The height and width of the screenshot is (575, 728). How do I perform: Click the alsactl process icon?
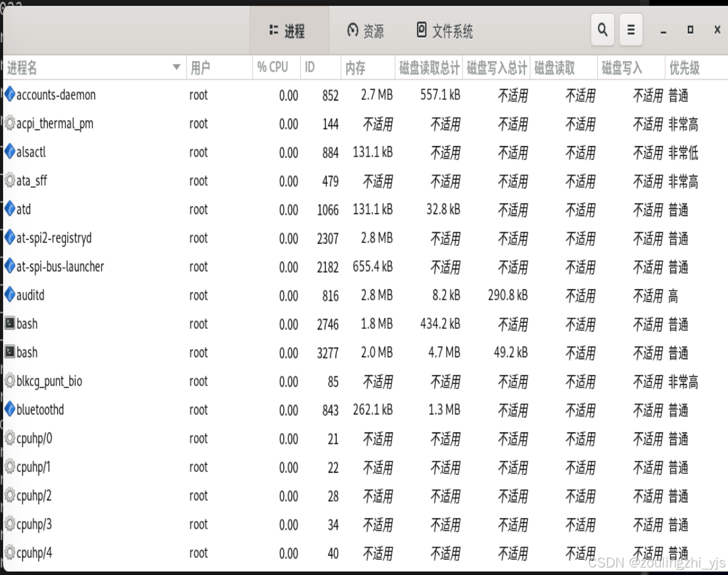tap(10, 151)
